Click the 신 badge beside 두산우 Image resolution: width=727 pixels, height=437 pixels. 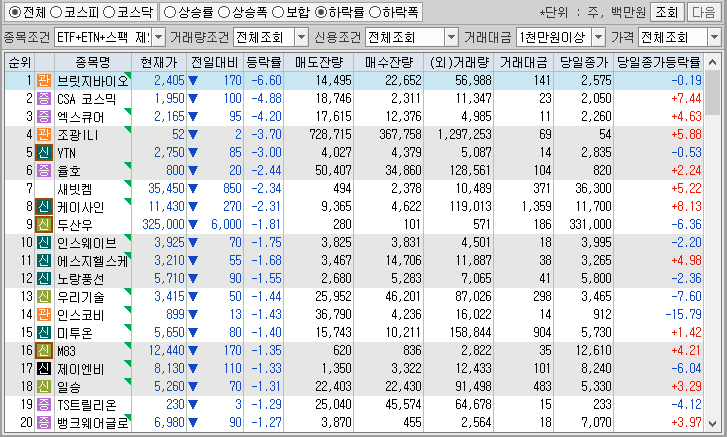[x=44, y=224]
